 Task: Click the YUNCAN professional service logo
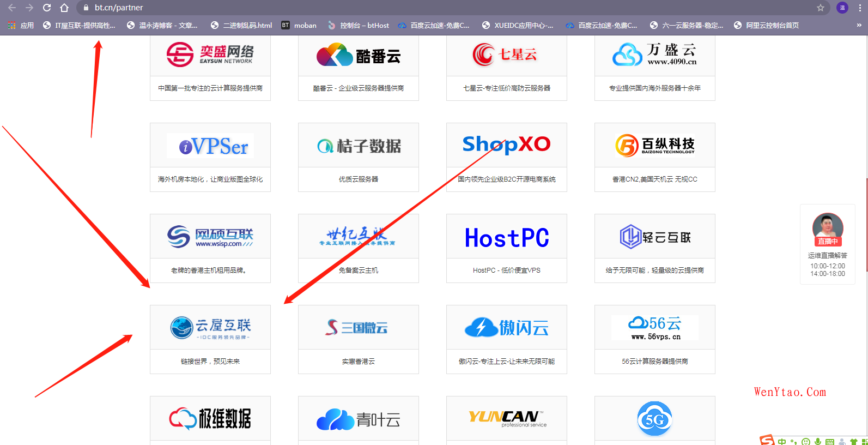pyautogui.click(x=507, y=418)
